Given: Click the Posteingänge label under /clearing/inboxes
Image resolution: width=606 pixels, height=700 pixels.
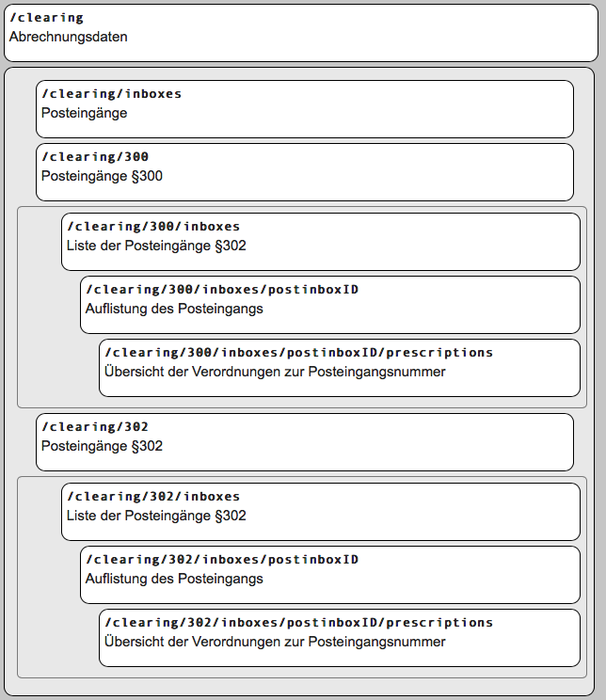Looking at the screenshot, I should pos(84,113).
